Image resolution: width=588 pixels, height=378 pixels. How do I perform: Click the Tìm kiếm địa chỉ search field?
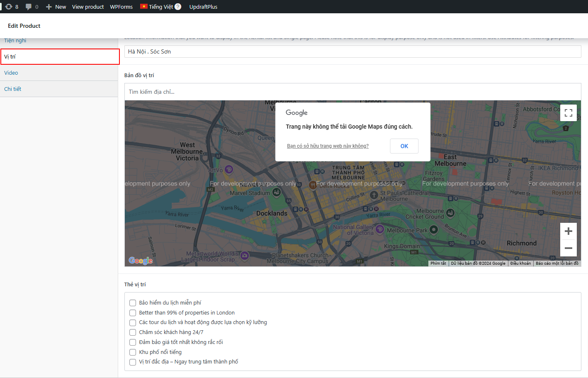(x=352, y=92)
